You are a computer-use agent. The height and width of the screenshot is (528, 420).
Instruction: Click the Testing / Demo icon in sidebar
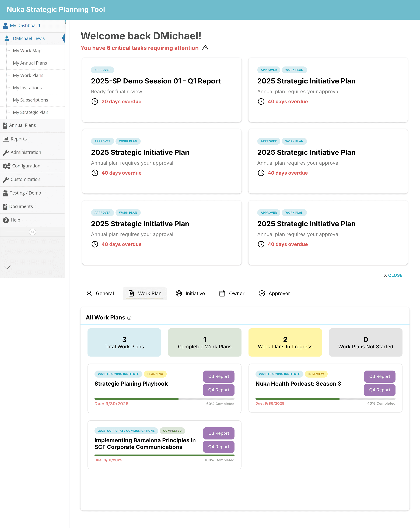(5, 193)
